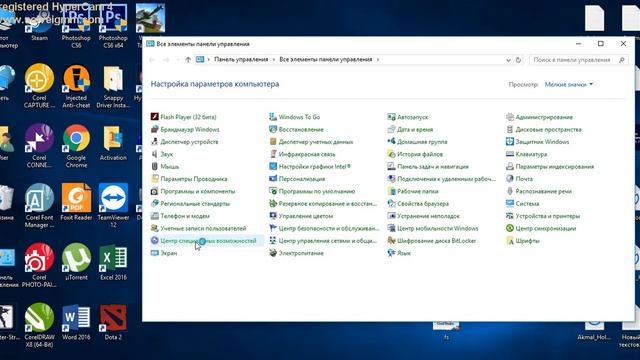Click the Back navigation arrow
The image size is (640, 360).
(x=152, y=60)
